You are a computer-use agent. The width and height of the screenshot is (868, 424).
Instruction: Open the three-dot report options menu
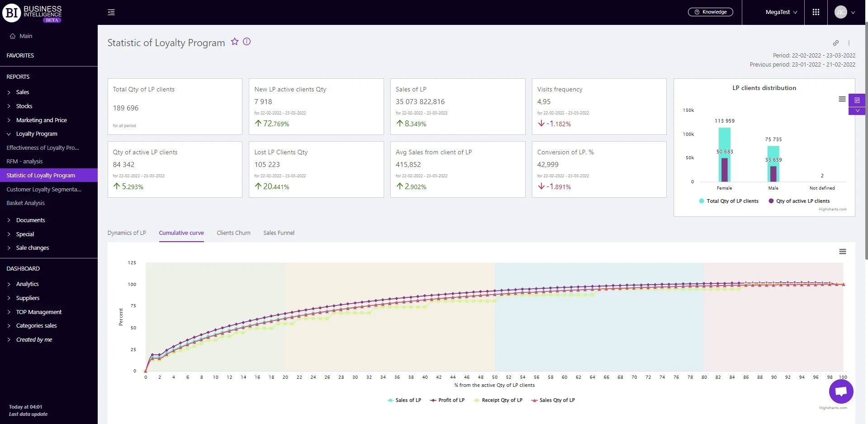[849, 43]
